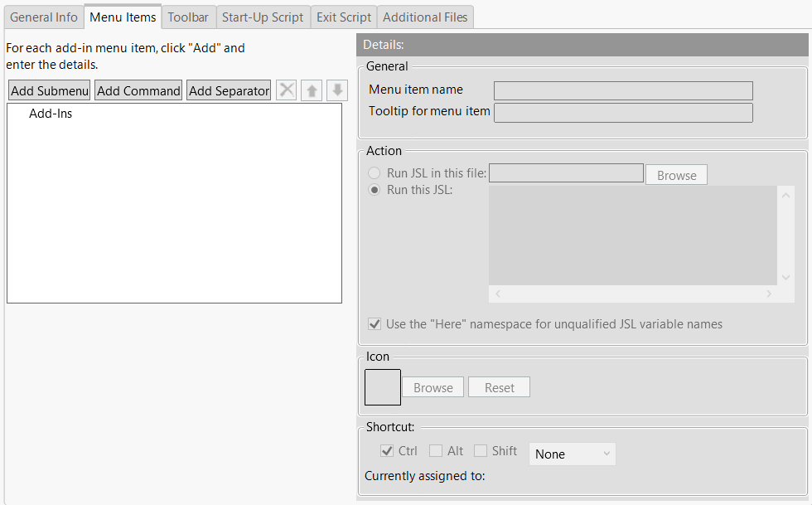Image resolution: width=812 pixels, height=505 pixels.
Task: Open the Start-Up Script tab
Action: [263, 16]
